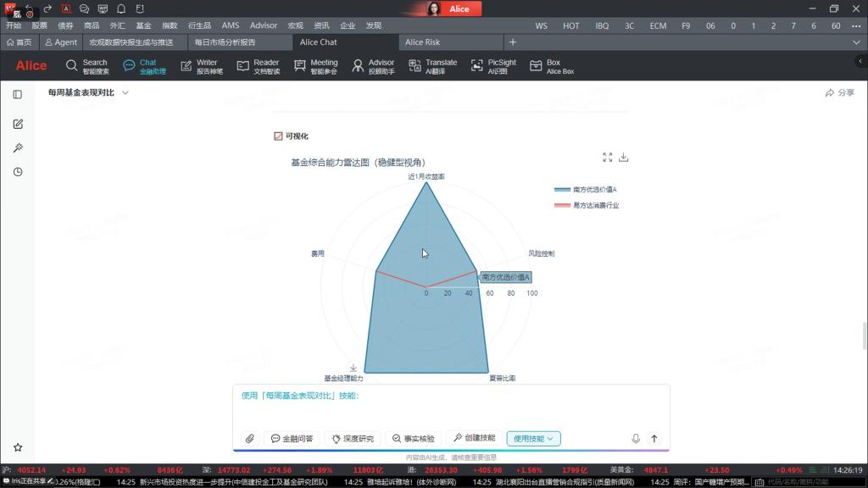Expand the radar chart to fullscreen

point(607,158)
